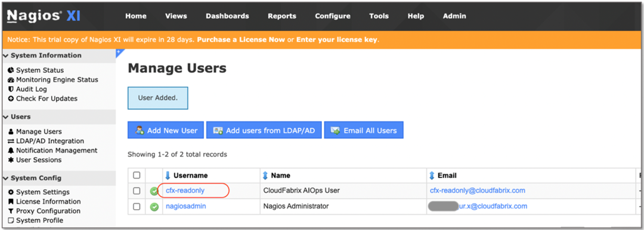644x230 pixels.
Task: Tick the select-all checkbox in table header
Action: 137,175
